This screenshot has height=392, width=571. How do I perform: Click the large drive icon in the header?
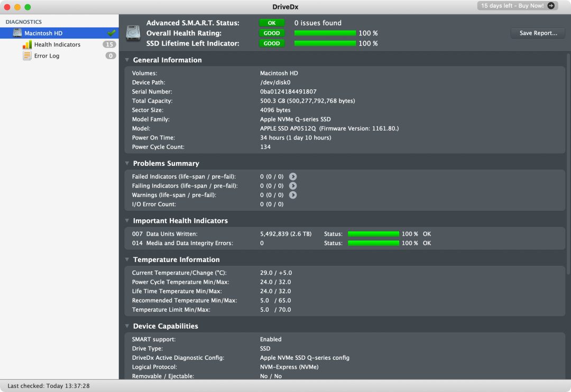click(x=133, y=33)
